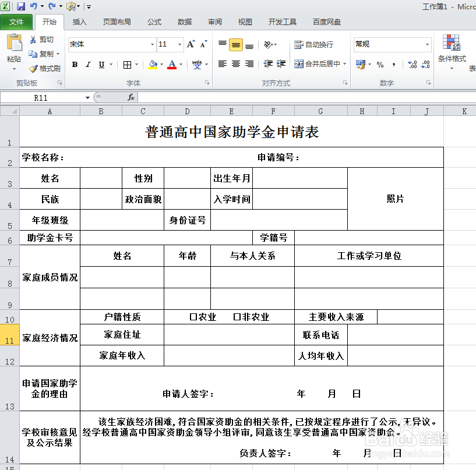Toggle Wrap Text (自动换行)

tap(313, 45)
